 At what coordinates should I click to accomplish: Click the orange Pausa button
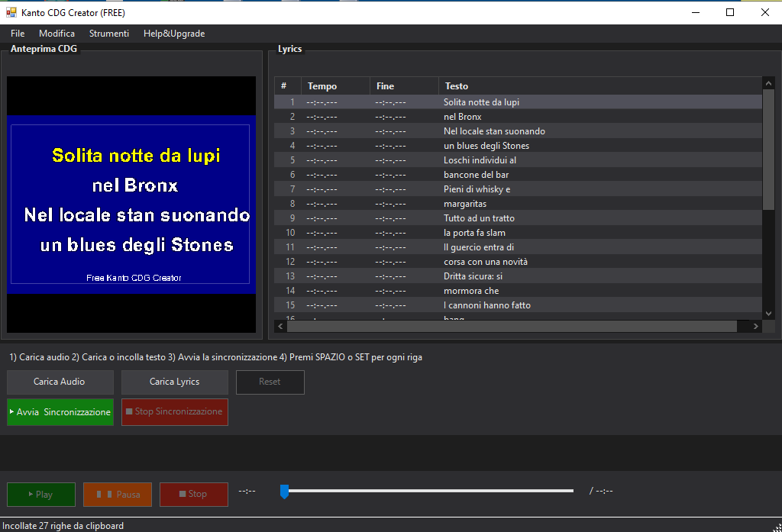[118, 495]
